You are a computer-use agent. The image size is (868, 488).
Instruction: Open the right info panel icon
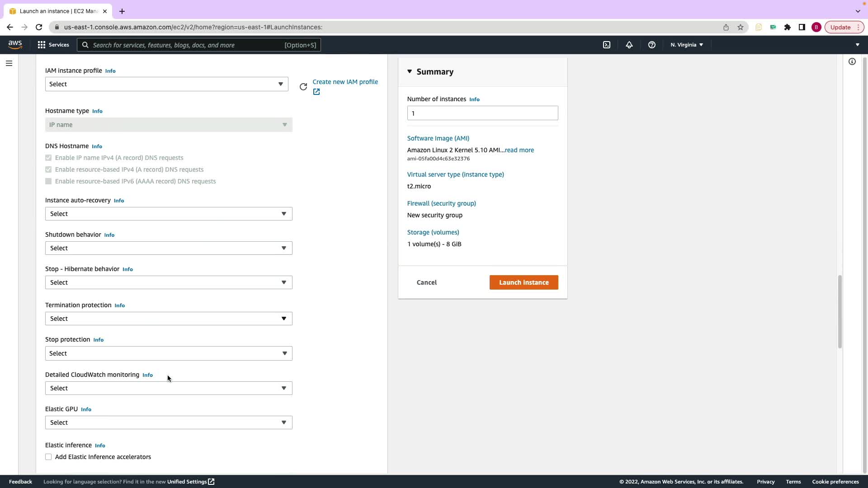(x=852, y=61)
